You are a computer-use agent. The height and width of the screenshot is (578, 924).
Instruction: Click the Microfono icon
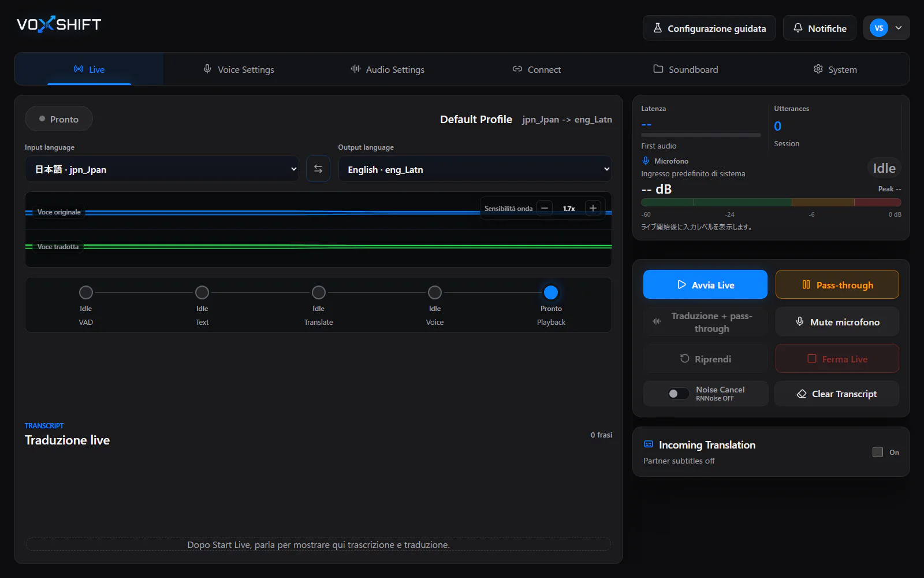click(646, 161)
